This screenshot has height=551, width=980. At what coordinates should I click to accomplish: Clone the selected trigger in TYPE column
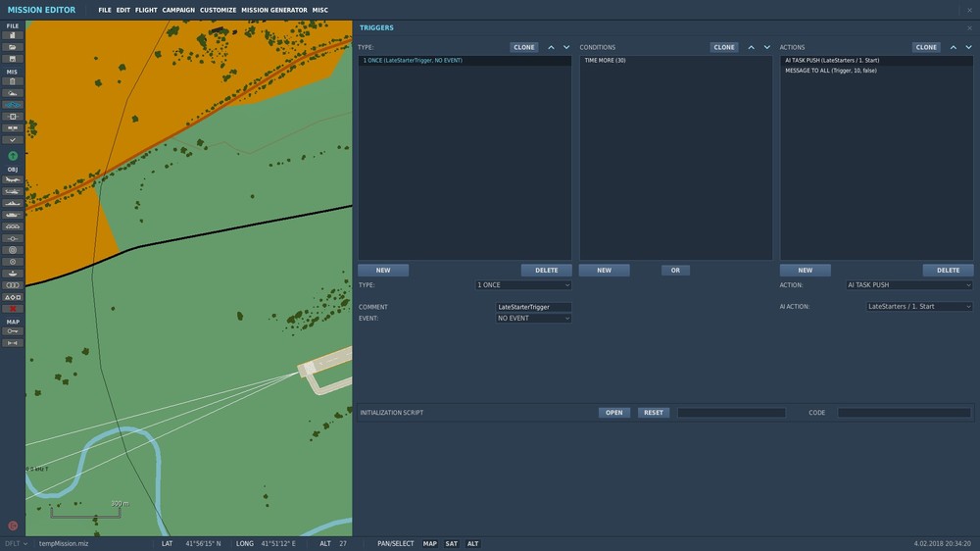tap(523, 47)
